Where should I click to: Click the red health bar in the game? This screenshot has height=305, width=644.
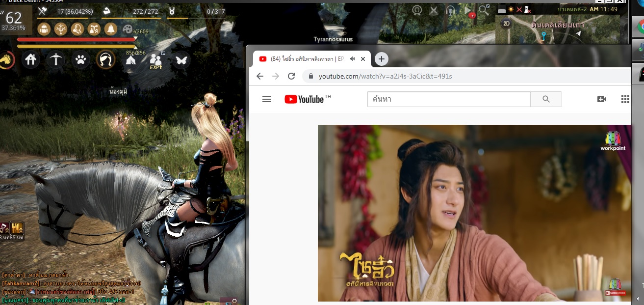click(x=77, y=39)
